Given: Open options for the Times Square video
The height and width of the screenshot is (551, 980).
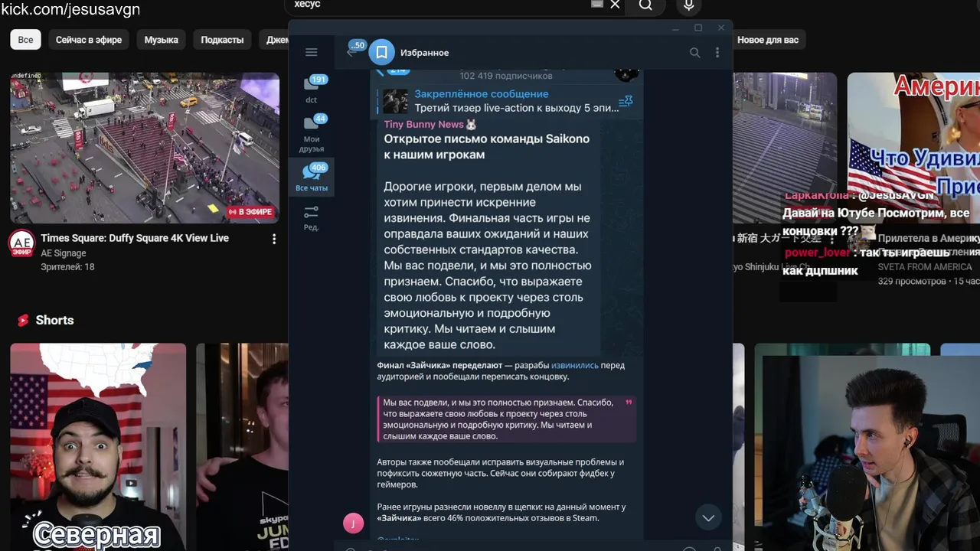Looking at the screenshot, I should (274, 239).
